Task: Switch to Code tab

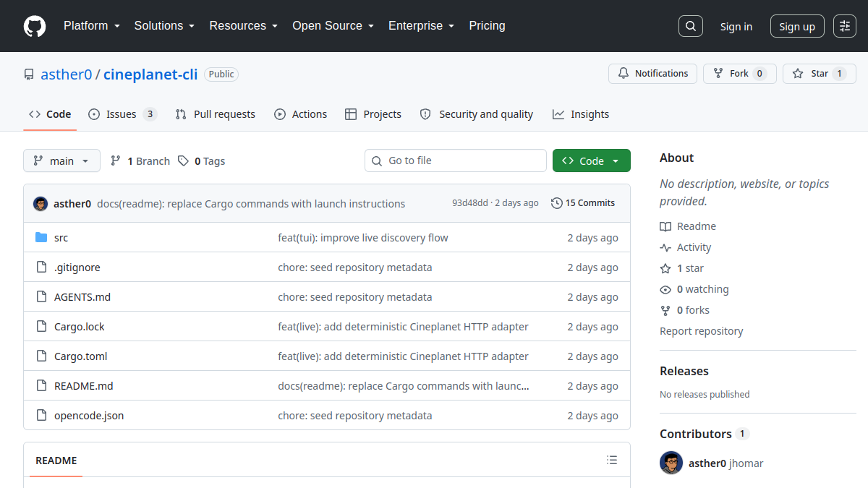Action: 50,114
